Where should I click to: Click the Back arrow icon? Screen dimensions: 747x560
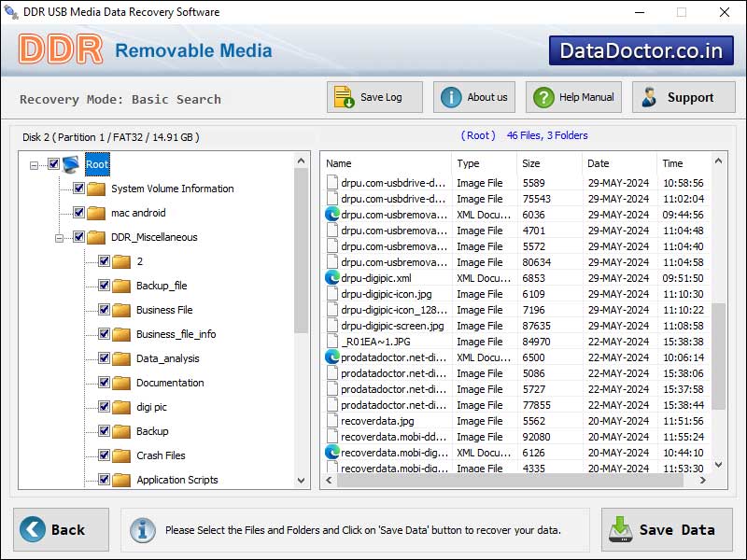[x=33, y=529]
